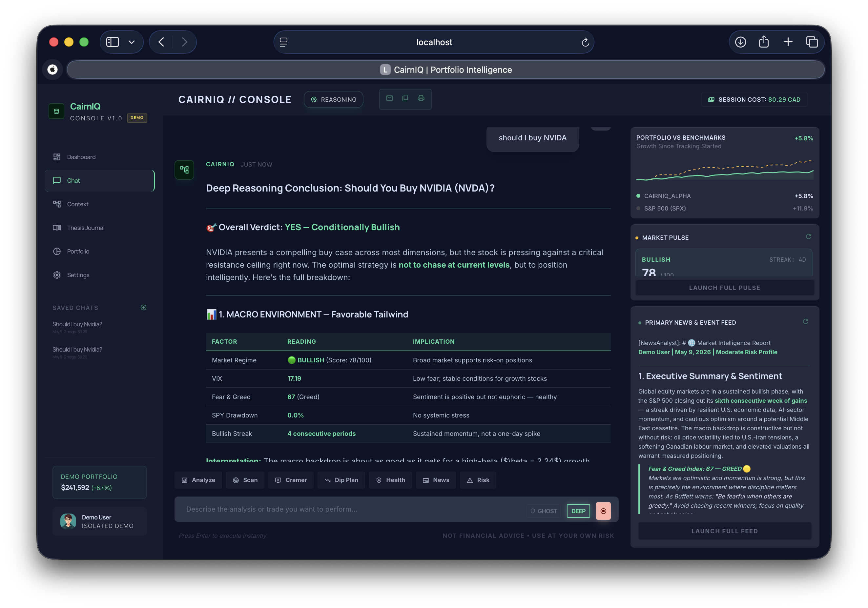The image size is (868, 608).
Task: Click the Demo User avatar
Action: tap(68, 521)
